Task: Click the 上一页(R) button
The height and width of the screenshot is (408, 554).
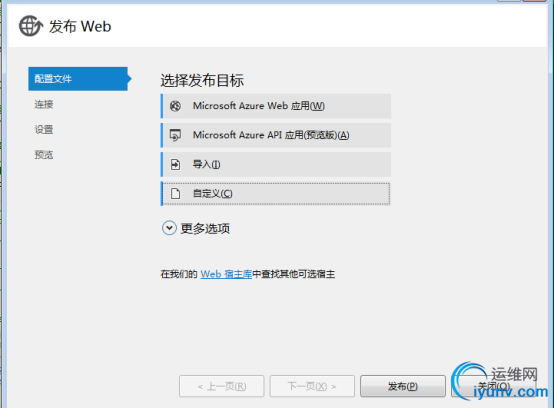Action: [x=222, y=386]
